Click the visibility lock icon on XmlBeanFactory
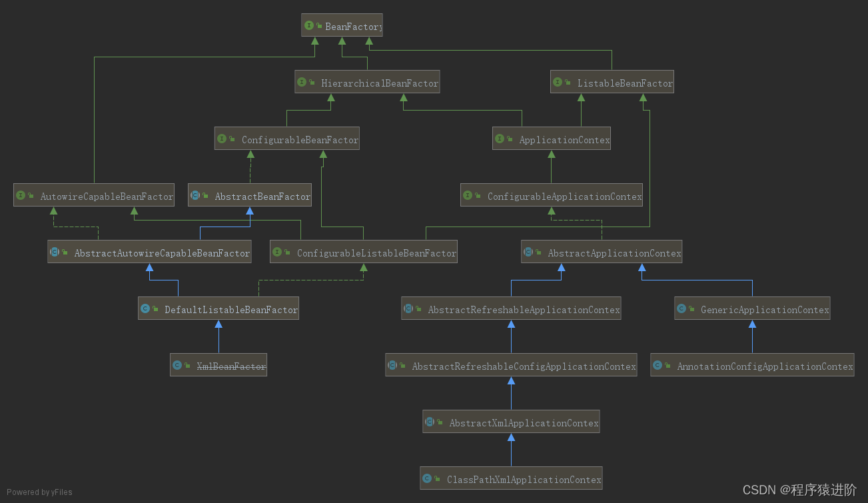 (x=189, y=366)
